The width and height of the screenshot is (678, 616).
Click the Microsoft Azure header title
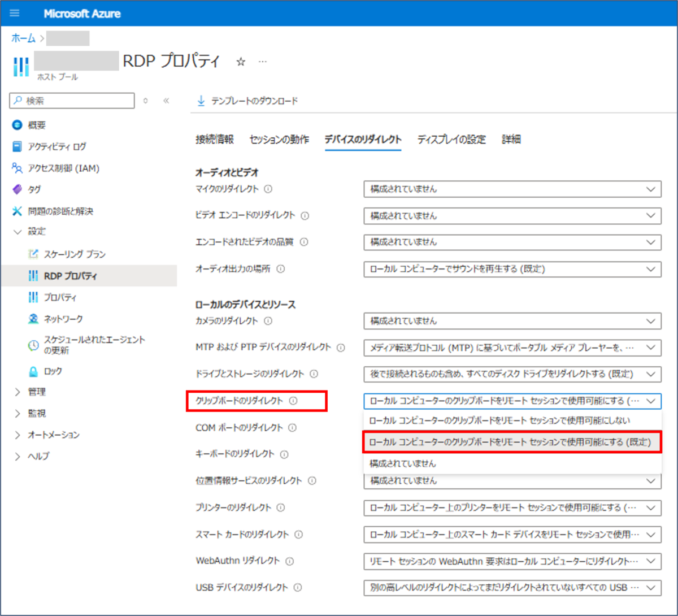(82, 14)
